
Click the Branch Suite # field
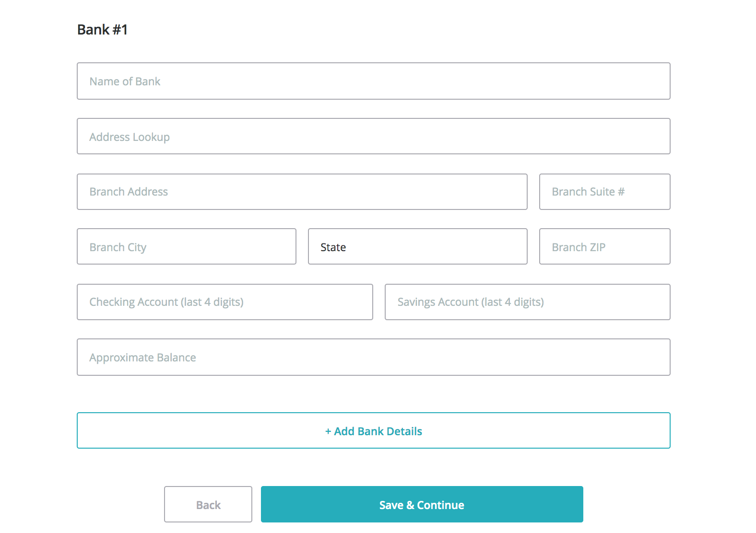pyautogui.click(x=604, y=192)
